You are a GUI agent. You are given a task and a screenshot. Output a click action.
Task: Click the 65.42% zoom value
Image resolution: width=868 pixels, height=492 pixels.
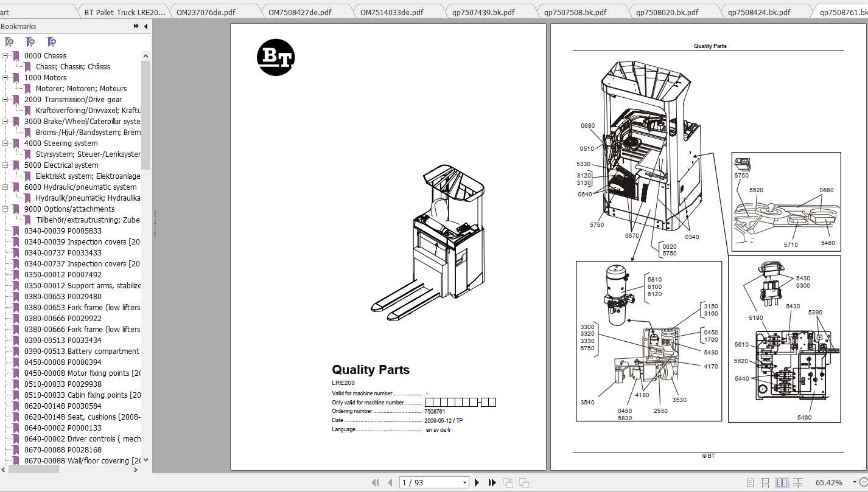[x=829, y=483]
